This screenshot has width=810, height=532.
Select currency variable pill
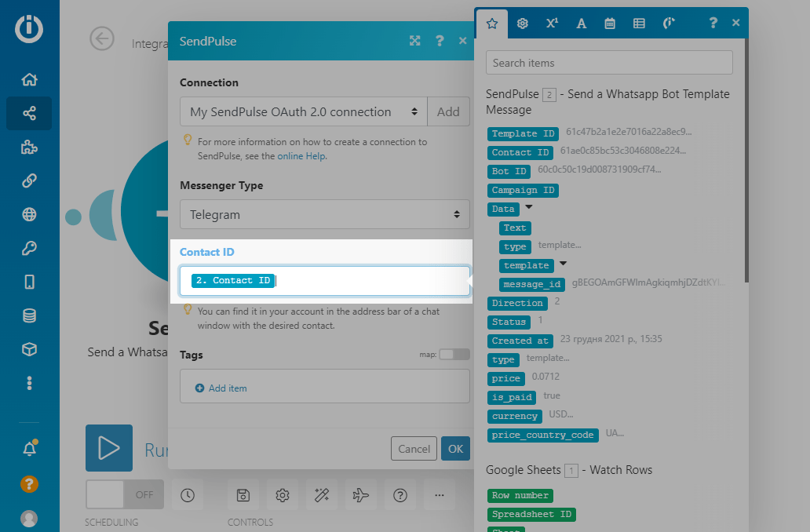click(515, 417)
